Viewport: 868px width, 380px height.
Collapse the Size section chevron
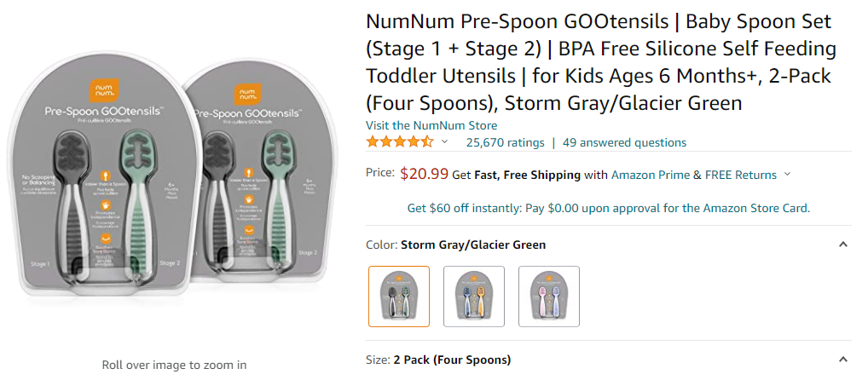(x=842, y=360)
